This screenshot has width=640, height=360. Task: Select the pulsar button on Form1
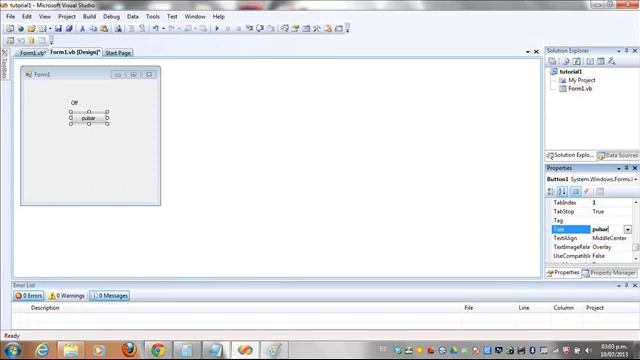(89, 118)
